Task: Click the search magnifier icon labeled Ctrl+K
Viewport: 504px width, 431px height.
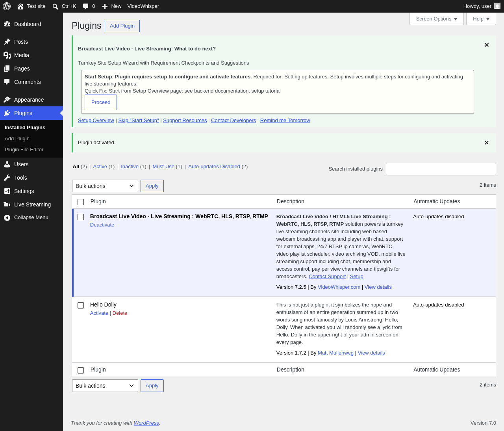Action: [x=56, y=6]
